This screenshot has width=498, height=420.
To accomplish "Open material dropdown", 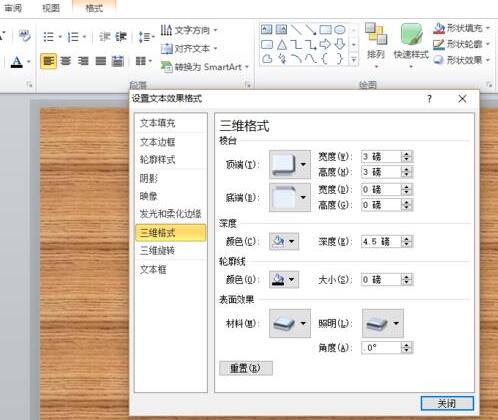I will 290,323.
